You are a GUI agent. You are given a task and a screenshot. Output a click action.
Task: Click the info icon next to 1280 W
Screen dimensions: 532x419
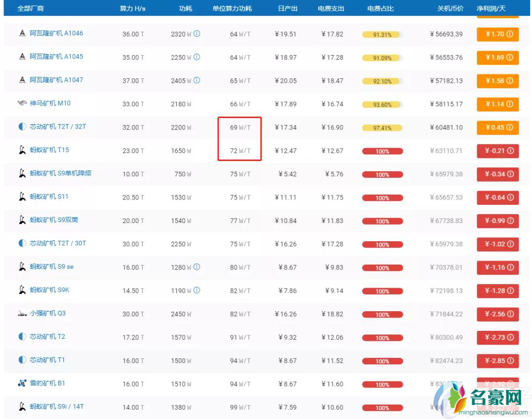197,267
